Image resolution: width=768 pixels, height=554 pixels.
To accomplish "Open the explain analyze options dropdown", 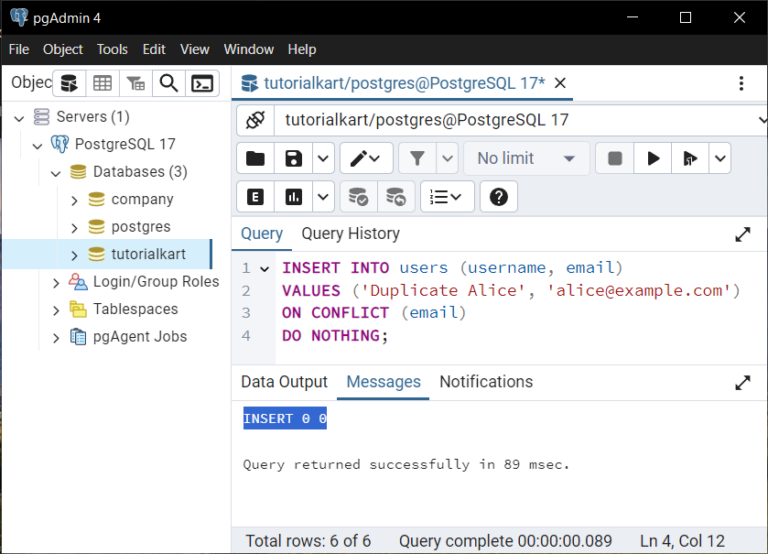I will (x=323, y=197).
